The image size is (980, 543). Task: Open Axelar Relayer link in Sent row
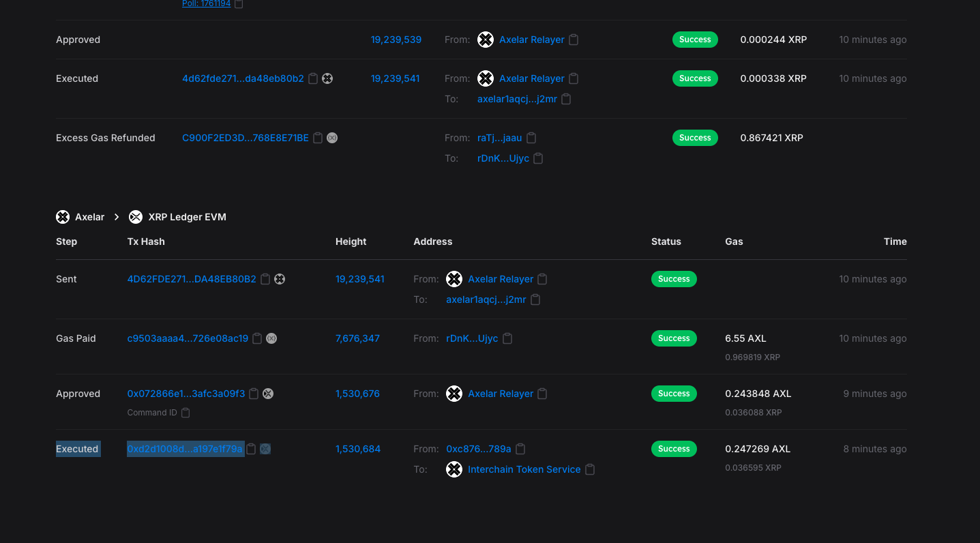501,279
